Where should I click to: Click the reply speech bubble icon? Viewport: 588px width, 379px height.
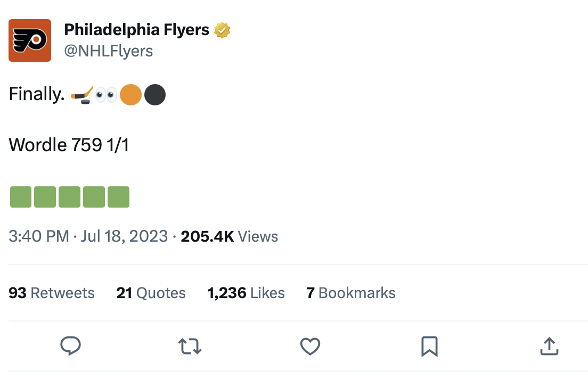click(70, 346)
